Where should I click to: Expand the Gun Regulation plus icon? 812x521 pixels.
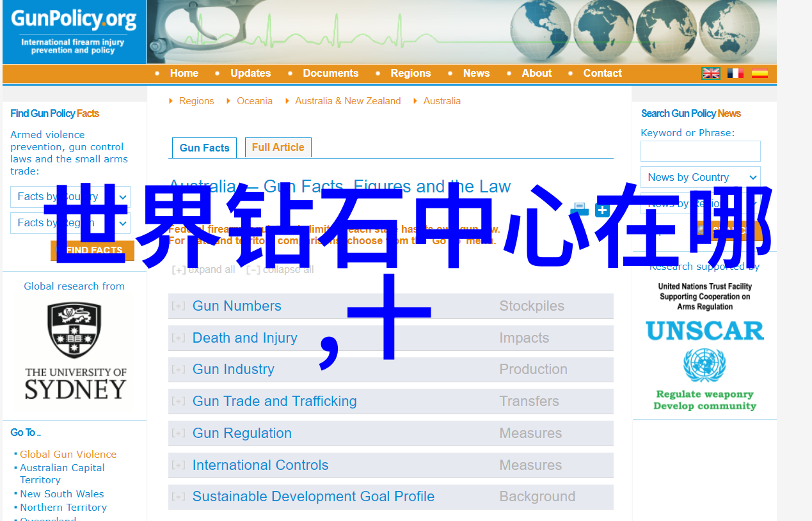click(179, 433)
